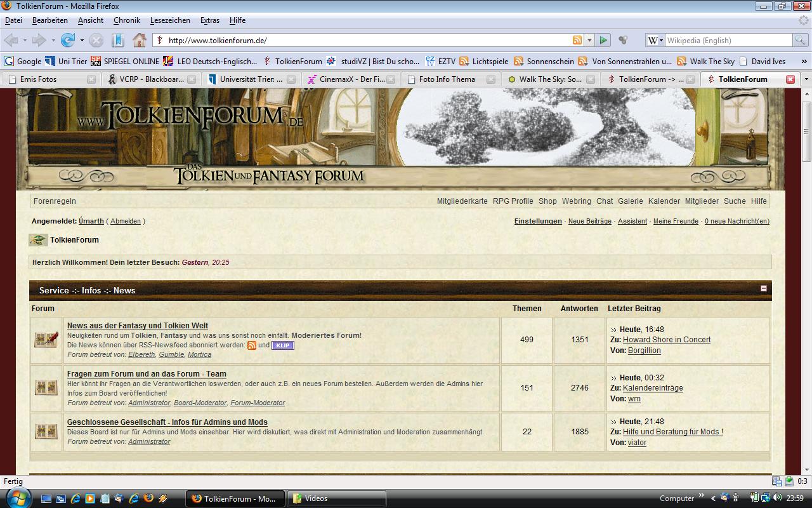Go forward with the Forward arrow
Screen dimensions: 812x508
(x=39, y=40)
